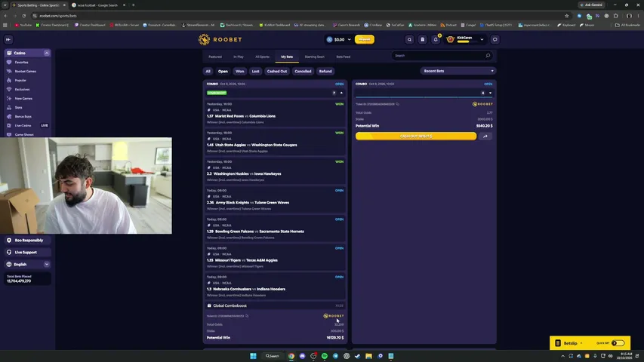Viewport: 644px width, 362px height.
Task: Open the balance currency dropdown
Action: [349, 39]
